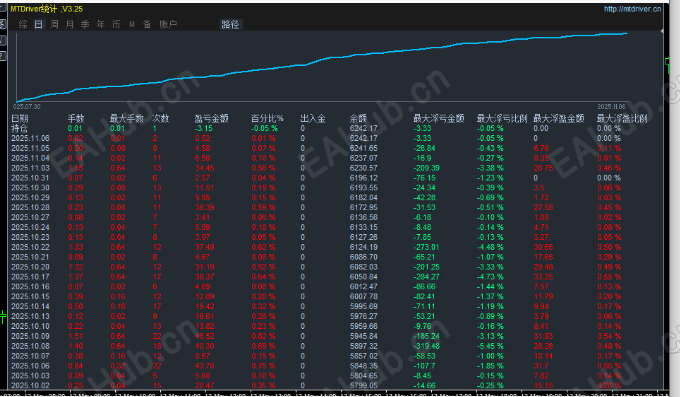680x397 pixels.
Task: Click the 最大浮盈金额 column header
Action: (559, 118)
